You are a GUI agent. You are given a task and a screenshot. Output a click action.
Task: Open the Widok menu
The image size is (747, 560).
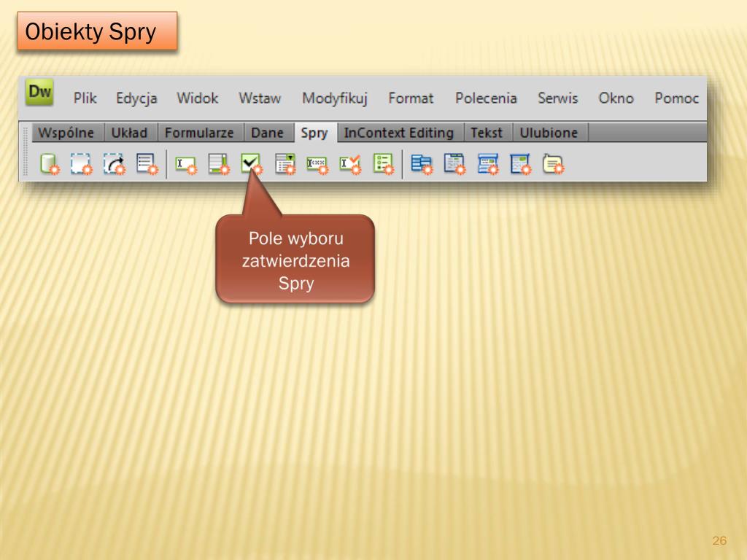click(x=198, y=98)
